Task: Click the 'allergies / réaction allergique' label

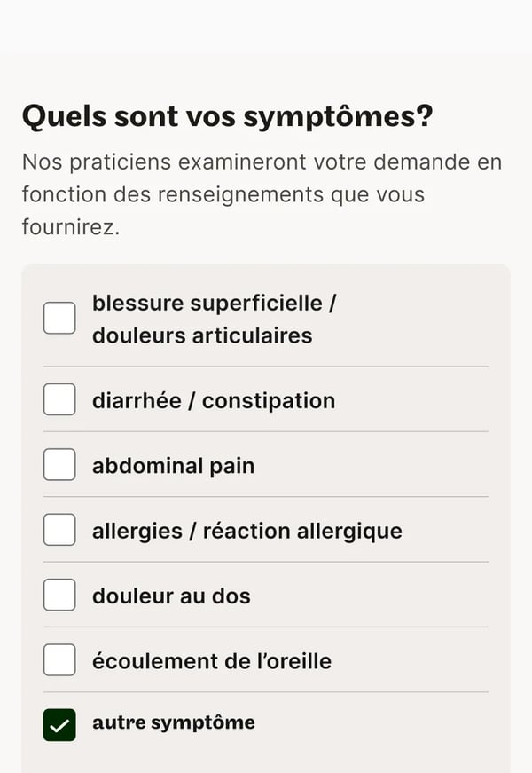Action: (x=247, y=531)
